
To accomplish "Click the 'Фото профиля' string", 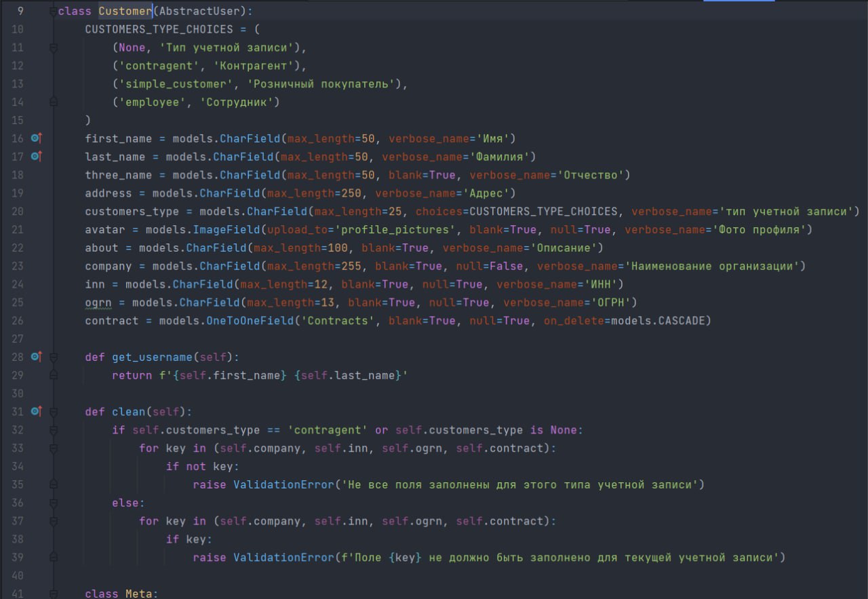I will pos(760,229).
